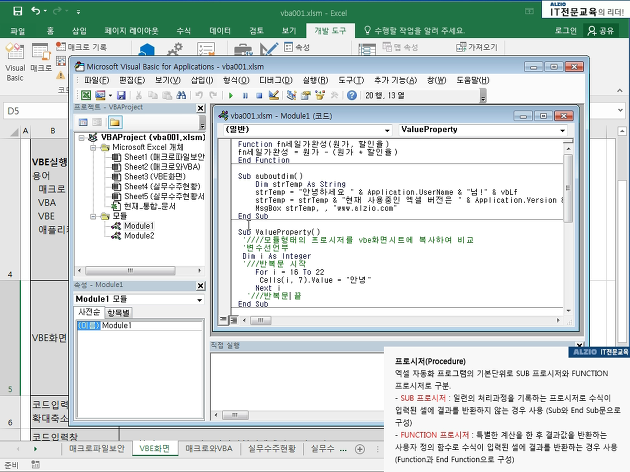Open 파일(F) menu in VBA editor

[x=96, y=80]
